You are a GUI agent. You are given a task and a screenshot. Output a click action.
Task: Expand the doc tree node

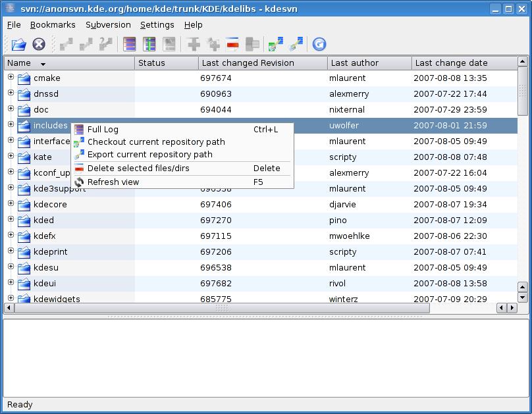[x=11, y=109]
